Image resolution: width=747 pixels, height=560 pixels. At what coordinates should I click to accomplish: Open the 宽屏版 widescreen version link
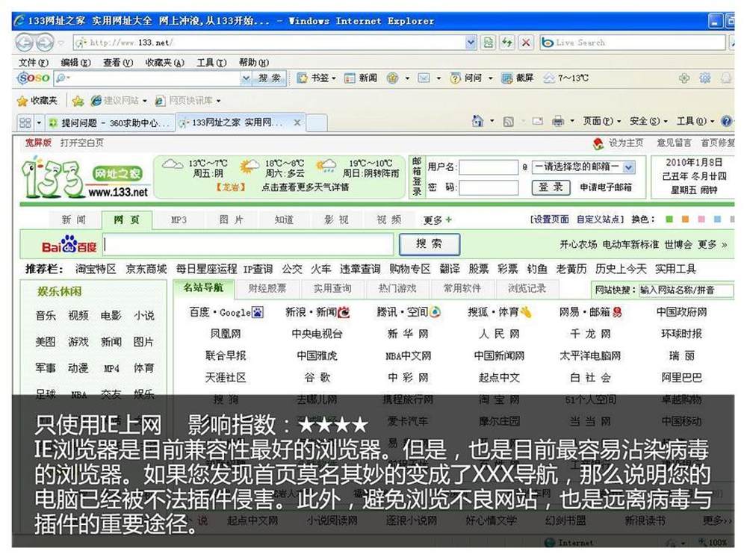[x=38, y=143]
